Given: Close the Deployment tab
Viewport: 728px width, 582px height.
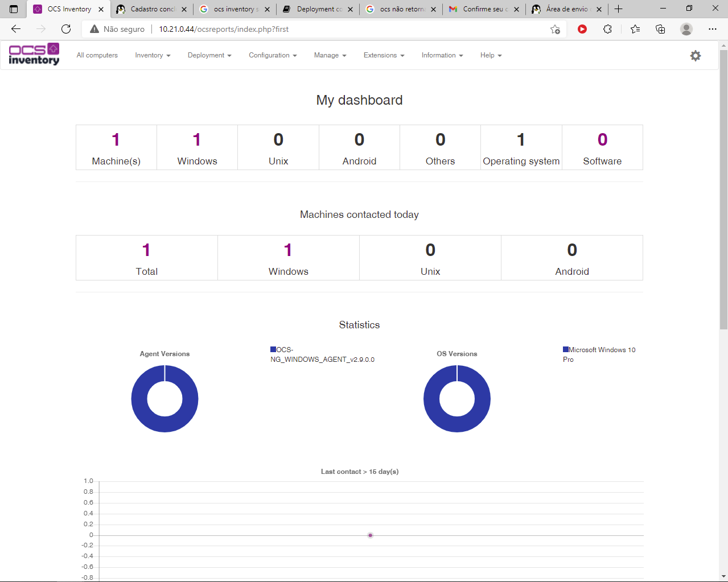Looking at the screenshot, I should point(350,9).
